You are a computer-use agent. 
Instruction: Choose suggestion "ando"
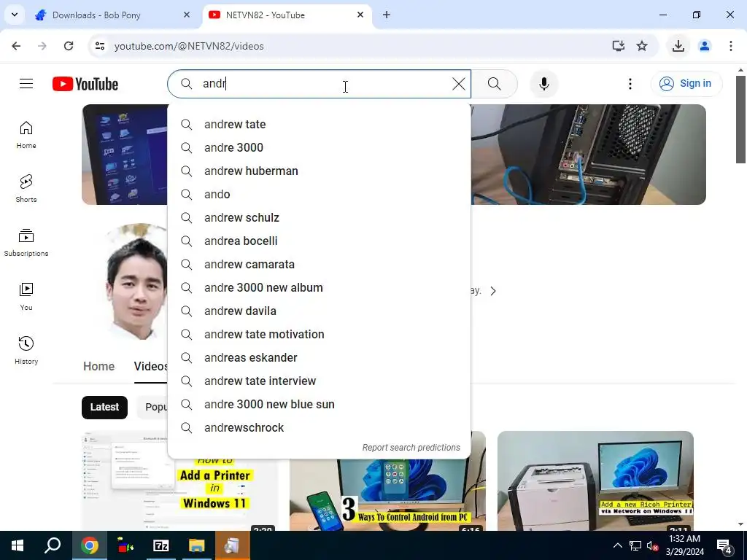pyautogui.click(x=319, y=194)
